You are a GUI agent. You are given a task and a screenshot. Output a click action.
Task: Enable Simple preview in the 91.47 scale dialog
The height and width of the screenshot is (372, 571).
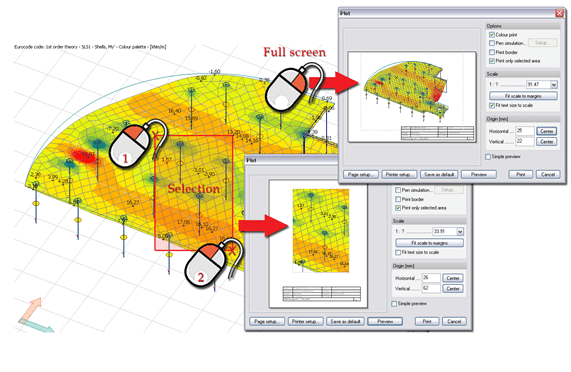[488, 157]
